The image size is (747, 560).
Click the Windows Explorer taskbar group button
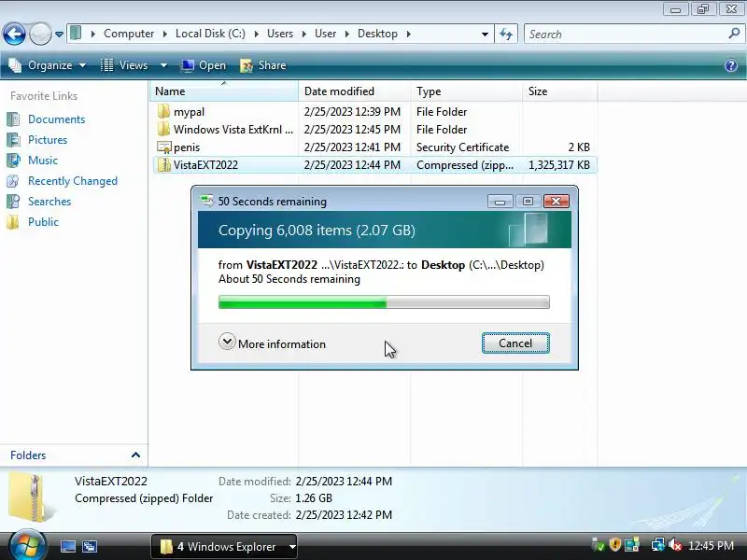tap(224, 547)
